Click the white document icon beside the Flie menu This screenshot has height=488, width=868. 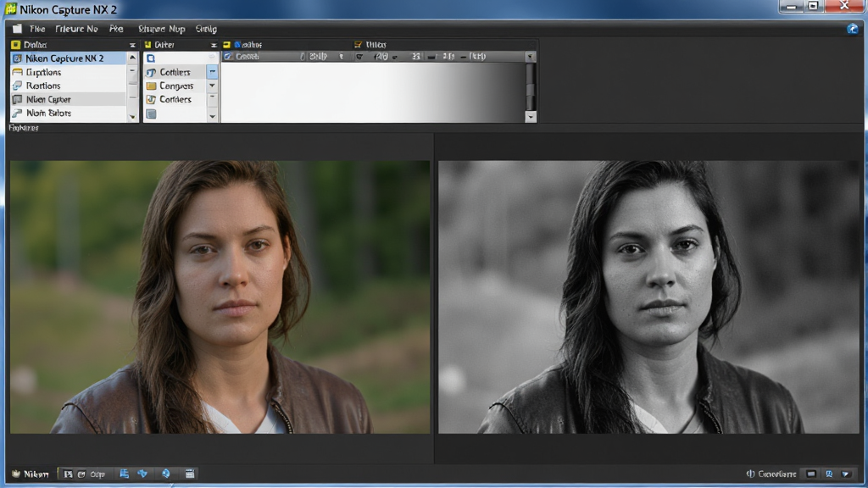pyautogui.click(x=18, y=29)
